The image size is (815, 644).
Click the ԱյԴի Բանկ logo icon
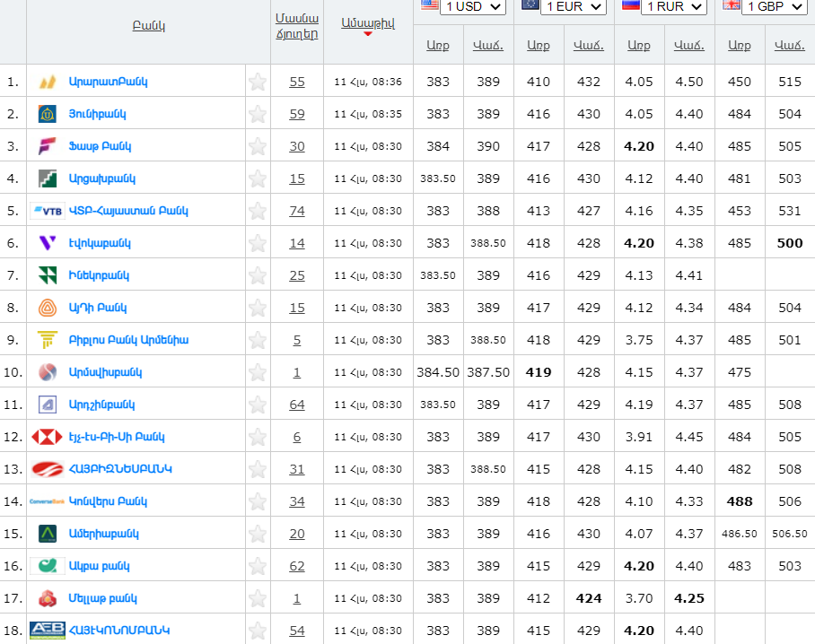tap(48, 308)
